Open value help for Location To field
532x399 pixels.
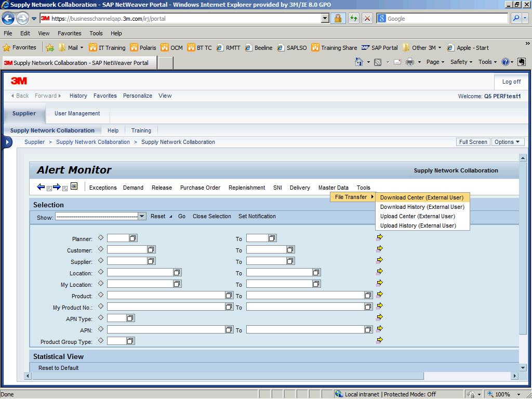coord(316,272)
